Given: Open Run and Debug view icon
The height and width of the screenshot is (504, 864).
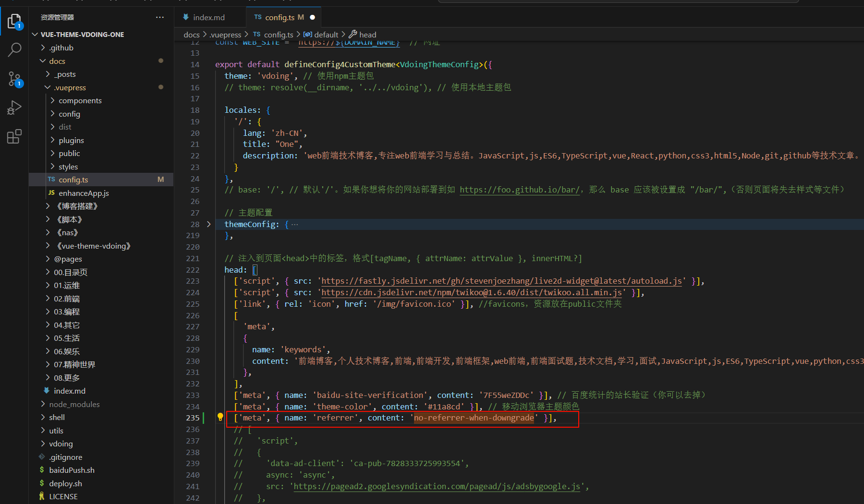Looking at the screenshot, I should [x=14, y=108].
